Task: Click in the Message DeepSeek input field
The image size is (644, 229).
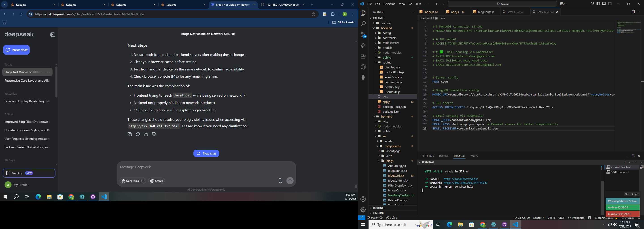Action: [206, 167]
